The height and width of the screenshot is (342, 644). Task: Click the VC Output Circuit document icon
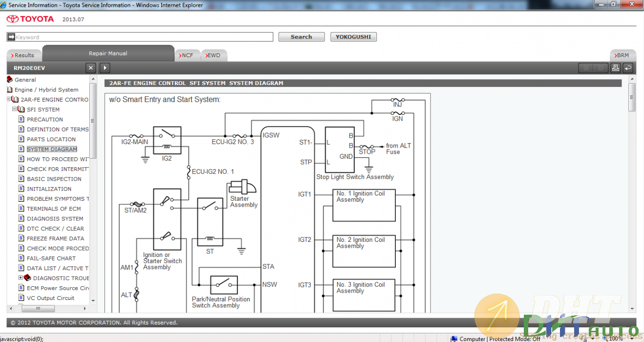pyautogui.click(x=21, y=298)
